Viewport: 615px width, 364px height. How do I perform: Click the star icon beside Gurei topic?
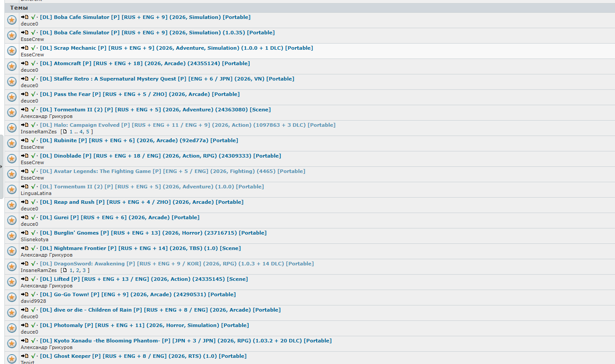point(12,221)
